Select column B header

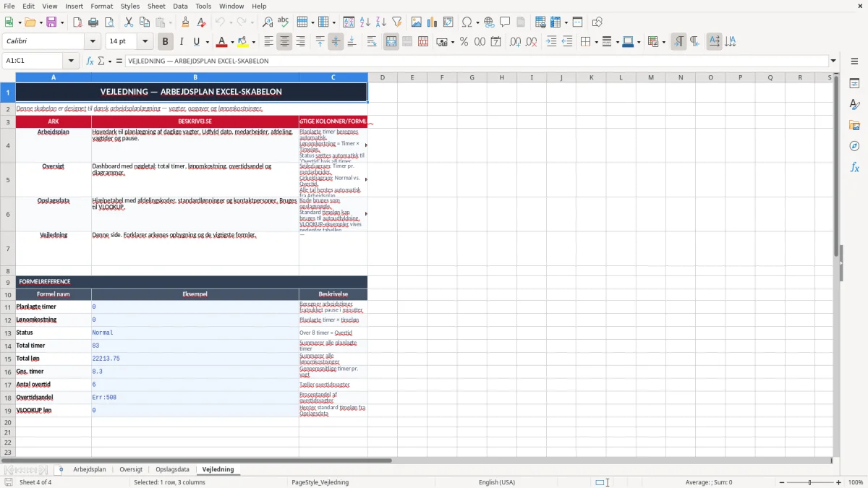click(195, 77)
